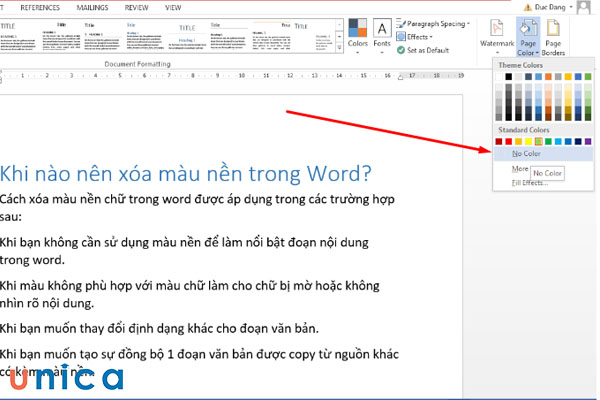Choose More Colors option
This screenshot has height=400, width=600.
(521, 170)
